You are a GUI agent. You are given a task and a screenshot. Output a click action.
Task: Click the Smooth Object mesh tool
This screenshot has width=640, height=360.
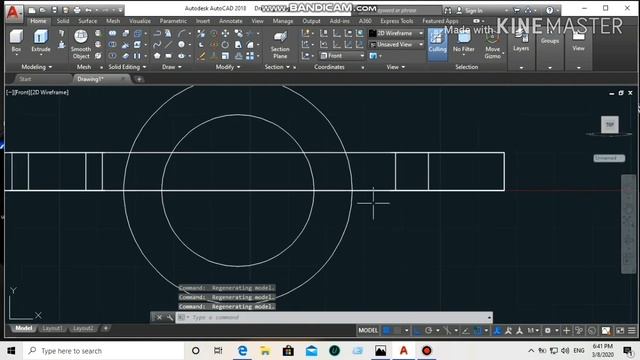(x=81, y=44)
